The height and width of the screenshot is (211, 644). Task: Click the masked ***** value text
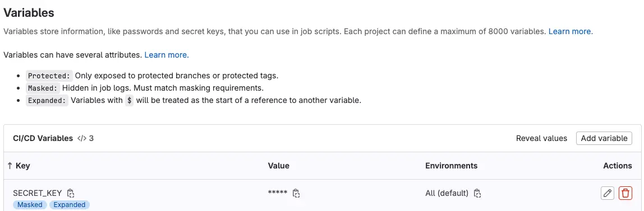coord(278,193)
